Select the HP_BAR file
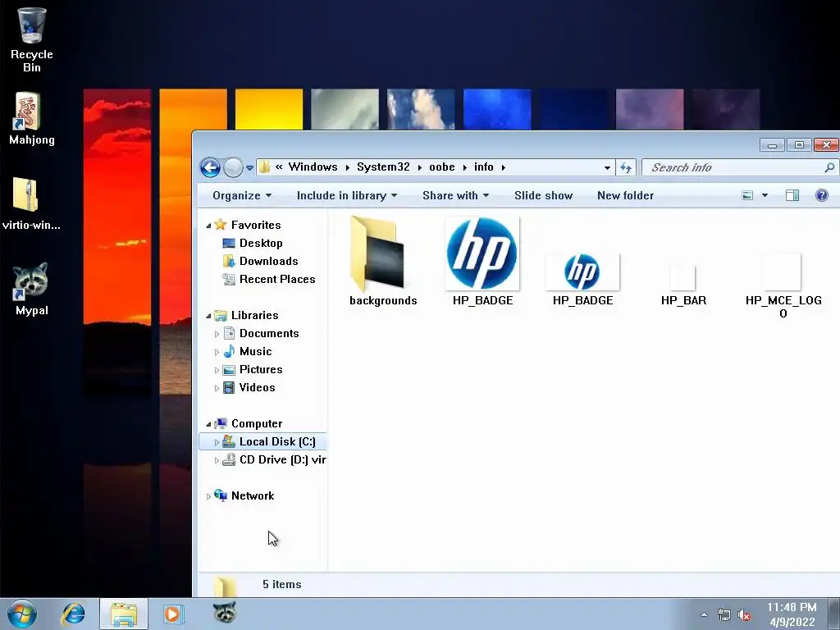The image size is (840, 630). [683, 285]
